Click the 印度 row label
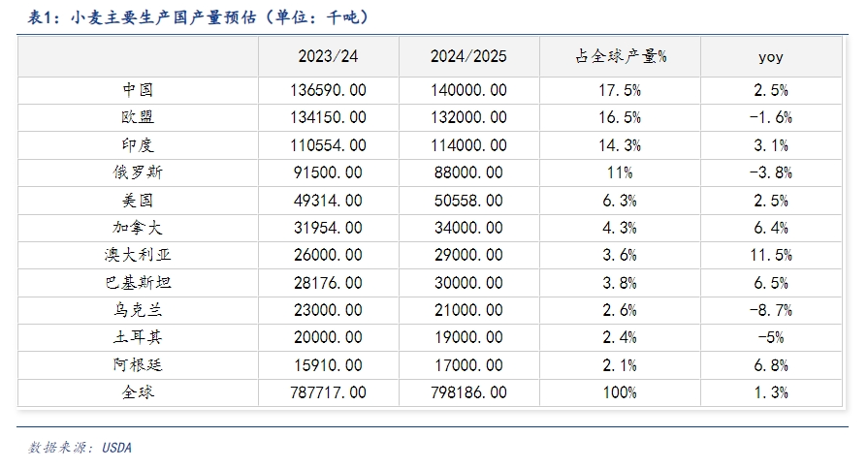This screenshot has width=868, height=469. point(138,145)
